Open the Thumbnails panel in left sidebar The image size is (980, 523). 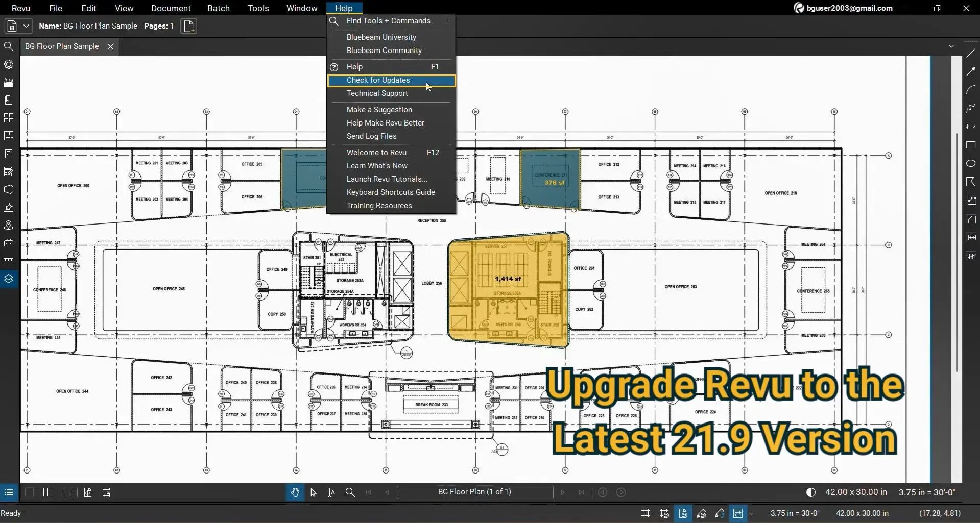click(9, 82)
